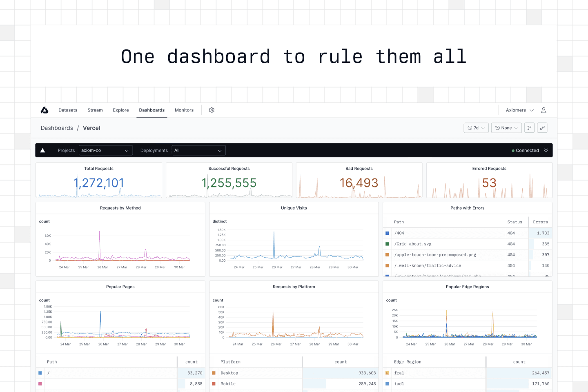
Task: Go to the Monitors tab
Action: (184, 110)
